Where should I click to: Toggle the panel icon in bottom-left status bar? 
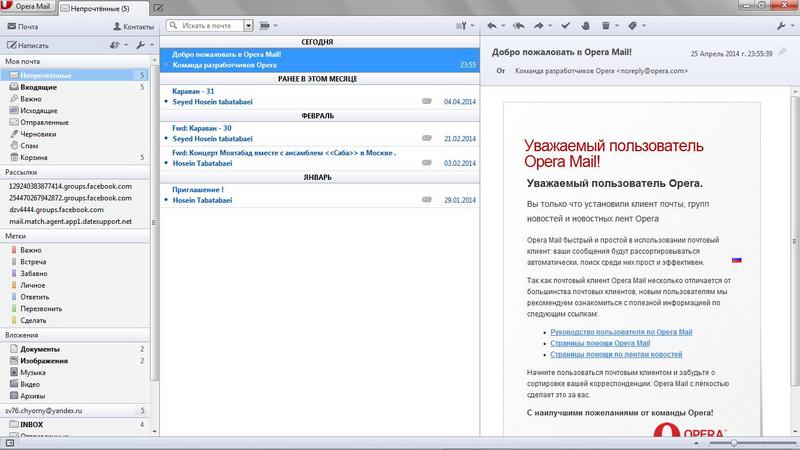(10, 443)
